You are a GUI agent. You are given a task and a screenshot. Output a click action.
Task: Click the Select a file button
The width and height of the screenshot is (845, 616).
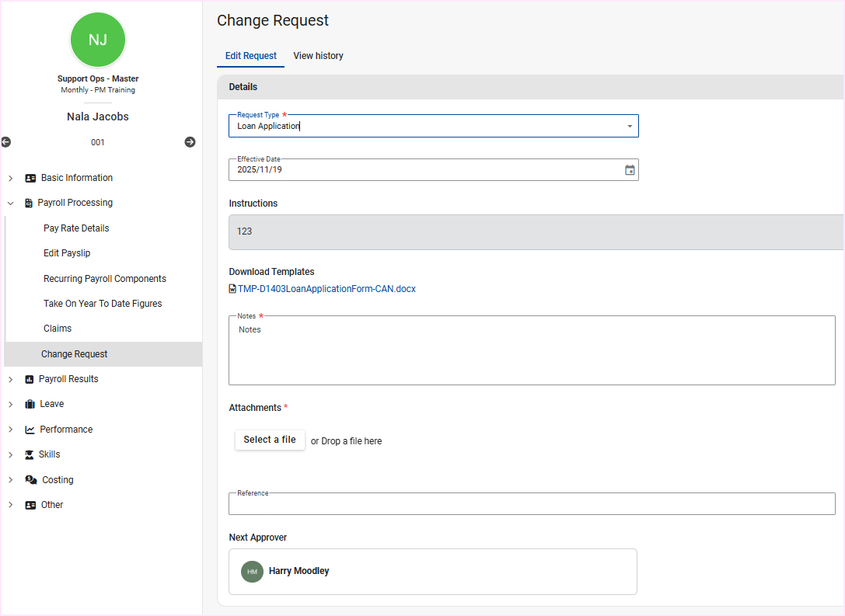(270, 440)
